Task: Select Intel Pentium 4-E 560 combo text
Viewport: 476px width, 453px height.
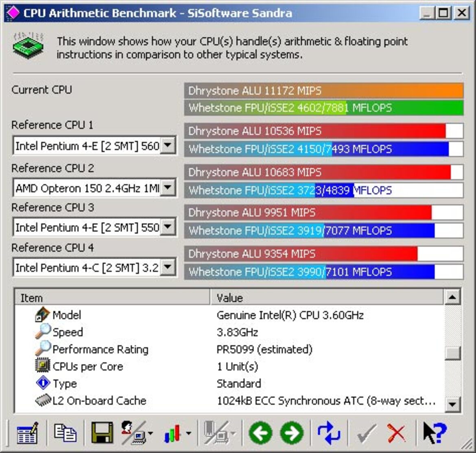Action: point(87,146)
